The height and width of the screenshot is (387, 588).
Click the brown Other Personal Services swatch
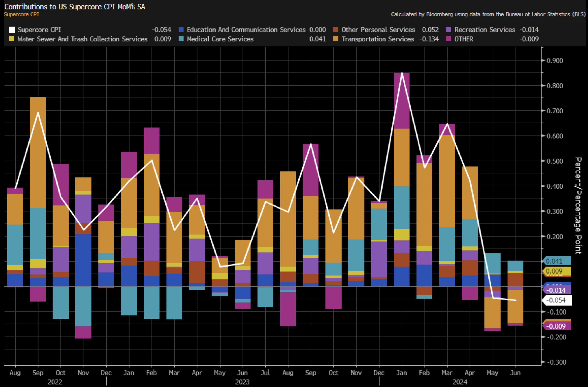tap(335, 30)
